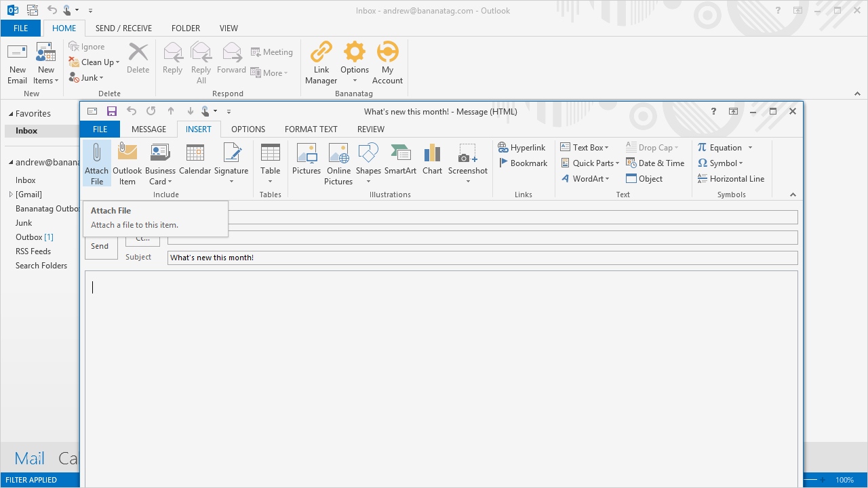Toggle Touch/Mouse mode in message window
Screen dimensions: 868x488
pyautogui.click(x=209, y=111)
